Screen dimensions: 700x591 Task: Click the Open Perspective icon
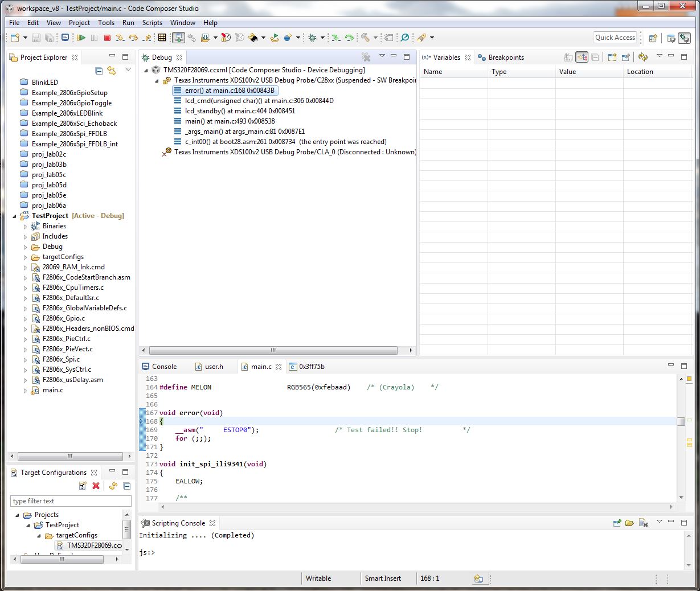653,38
